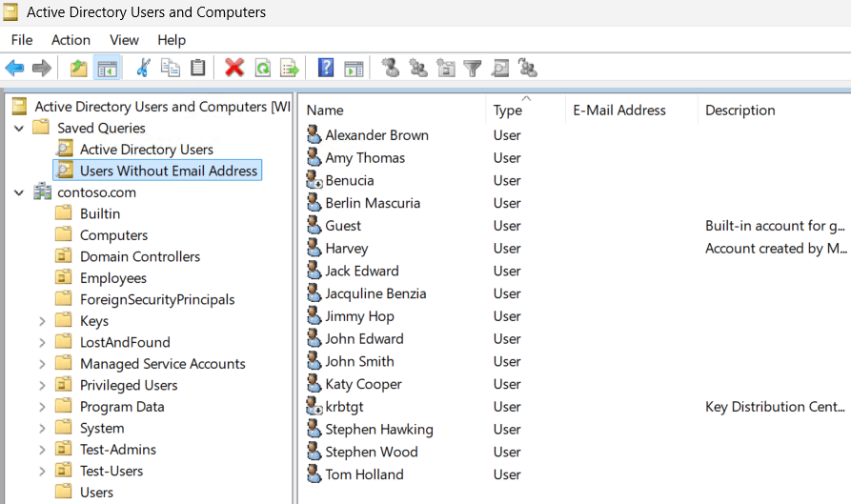
Task: Expand the Privileged Users folder
Action: [42, 385]
